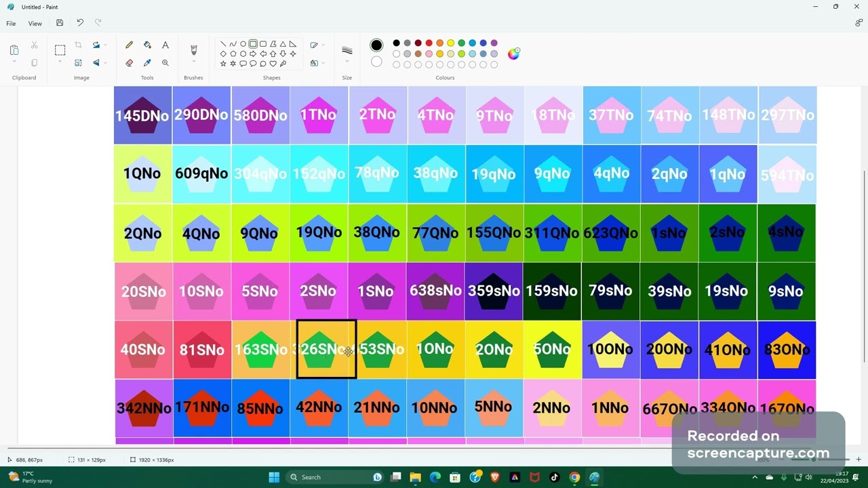Open the Image resize and skew icon
This screenshot has width=868, height=488.
pos(78,63)
